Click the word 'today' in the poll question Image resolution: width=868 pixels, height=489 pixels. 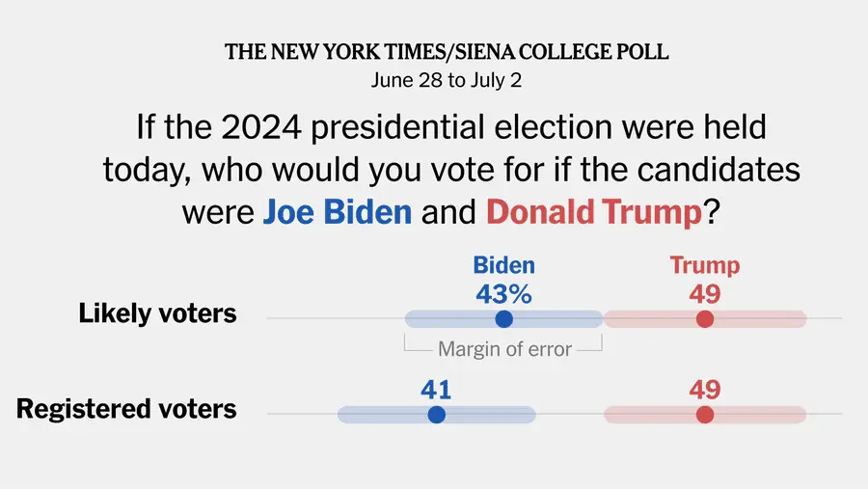(143, 171)
